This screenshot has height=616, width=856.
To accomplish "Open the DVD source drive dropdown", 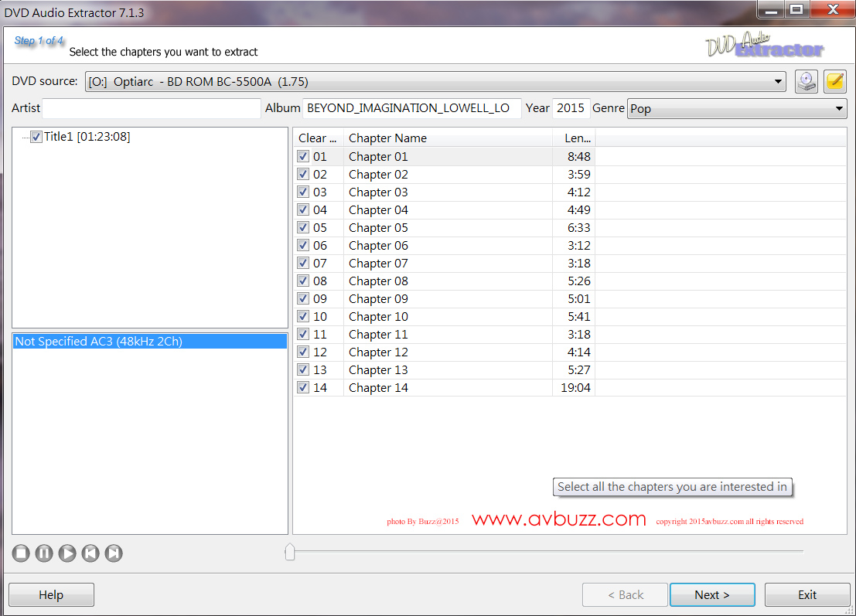I will pos(778,82).
